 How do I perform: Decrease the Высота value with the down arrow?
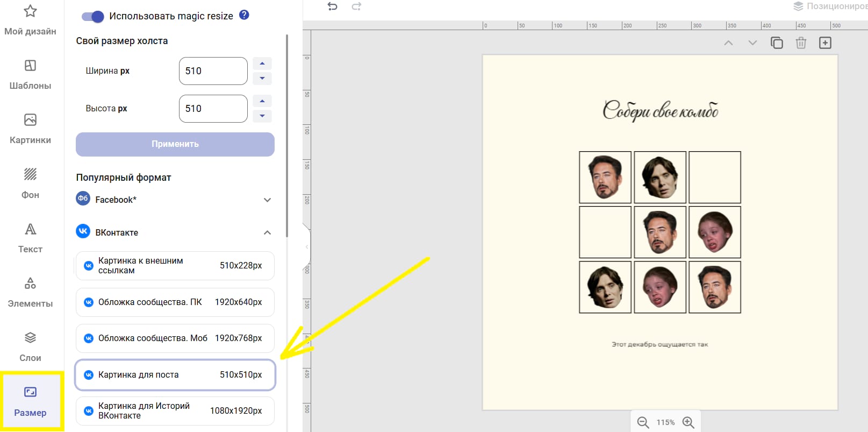pyautogui.click(x=262, y=116)
